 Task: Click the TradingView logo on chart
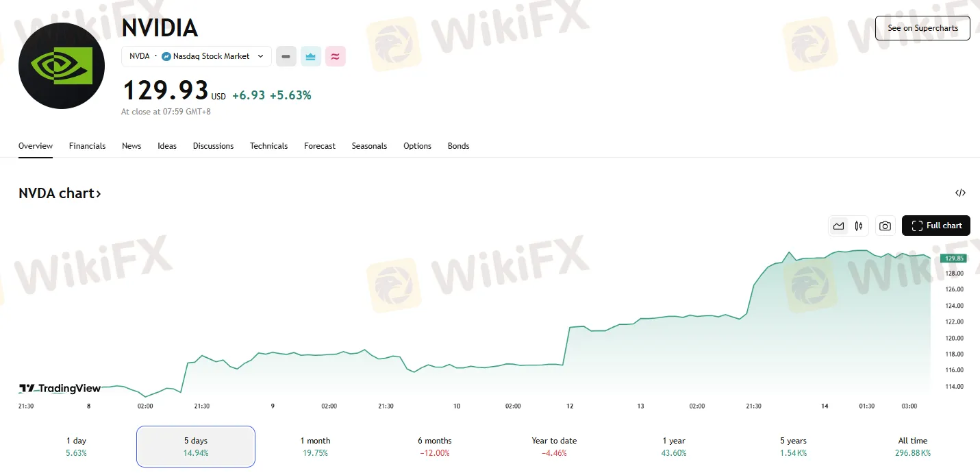point(60,389)
